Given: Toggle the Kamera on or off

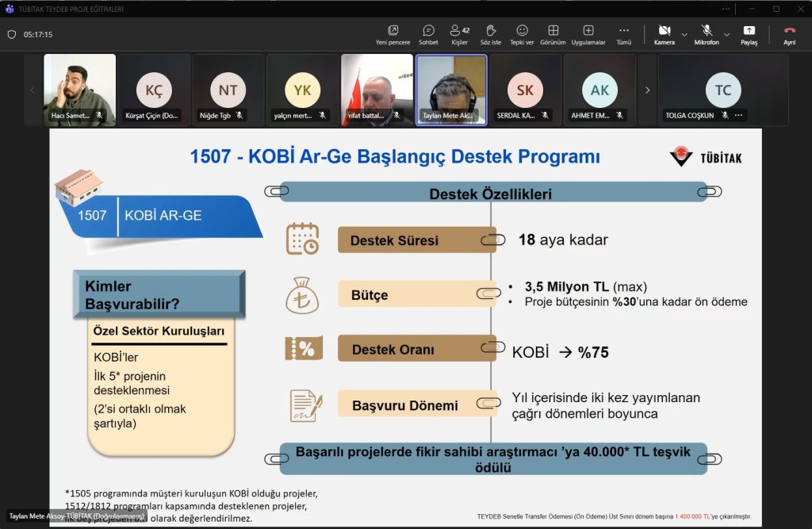Looking at the screenshot, I should (664, 34).
